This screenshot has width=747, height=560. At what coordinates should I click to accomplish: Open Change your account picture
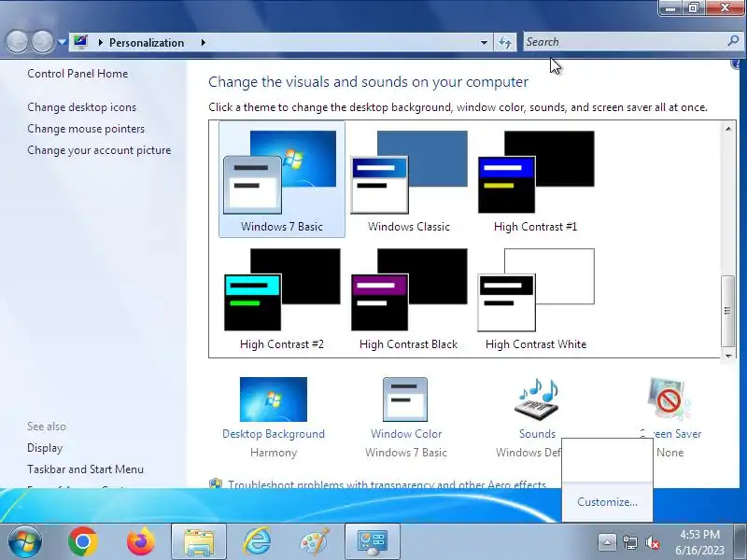coord(99,150)
